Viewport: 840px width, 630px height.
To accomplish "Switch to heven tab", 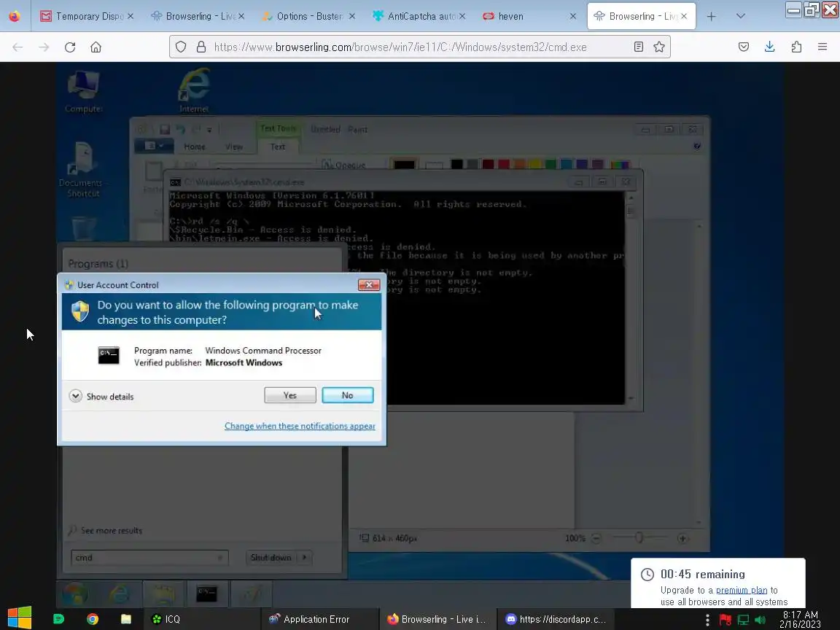I will coord(528,16).
